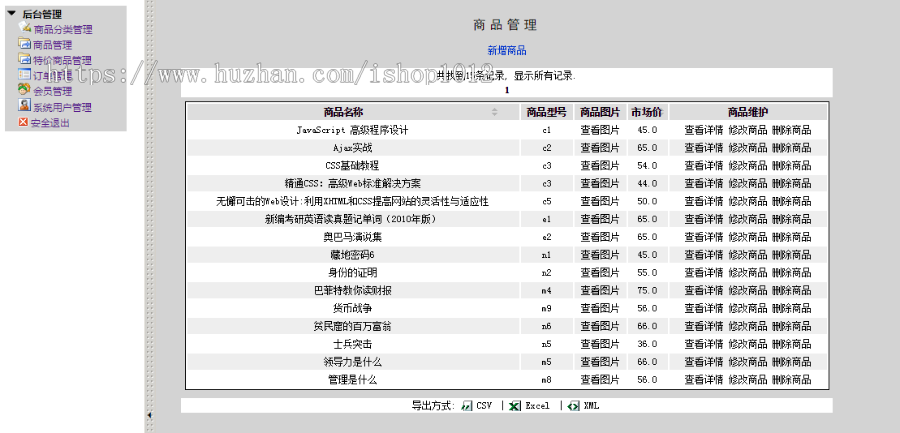Screen dimensions: 900x433
Task: View details of 巴菲特教你读财报
Action: click(704, 291)
